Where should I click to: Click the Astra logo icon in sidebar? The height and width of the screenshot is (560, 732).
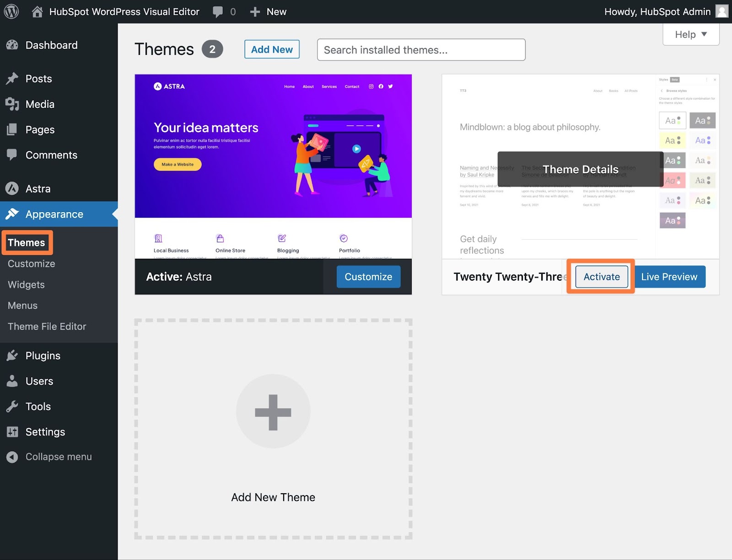[12, 188]
